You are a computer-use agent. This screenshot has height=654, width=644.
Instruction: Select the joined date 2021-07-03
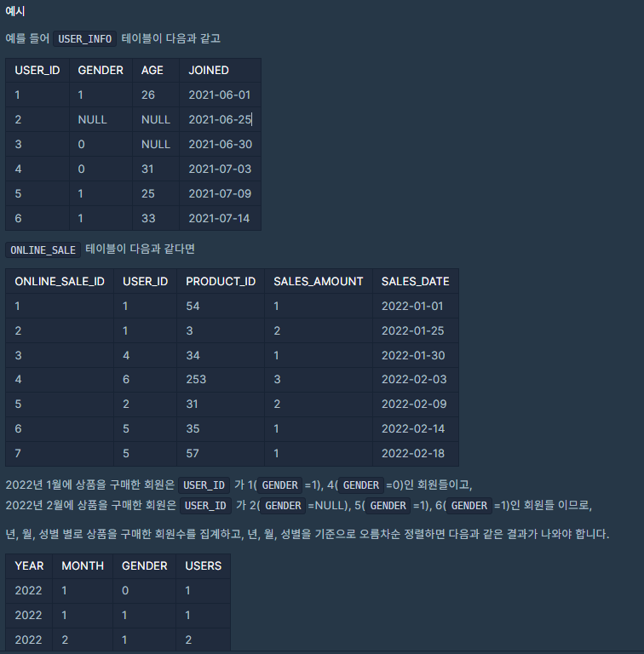pyautogui.click(x=220, y=169)
